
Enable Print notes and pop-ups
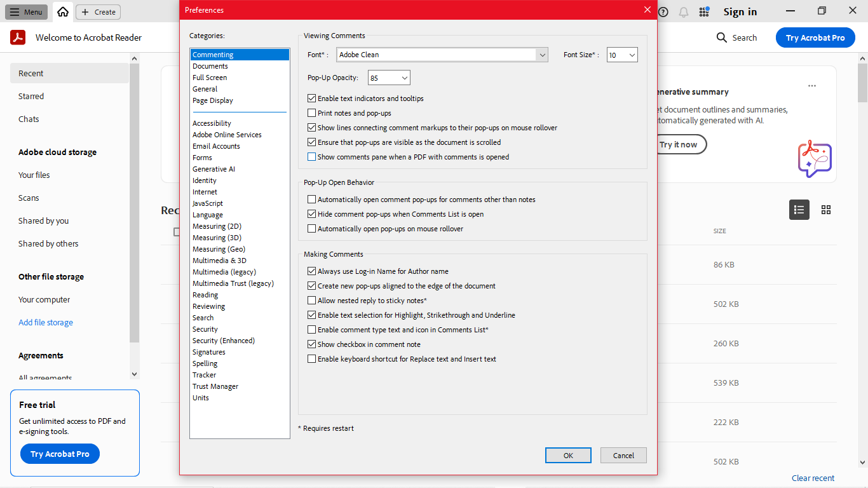pos(311,112)
